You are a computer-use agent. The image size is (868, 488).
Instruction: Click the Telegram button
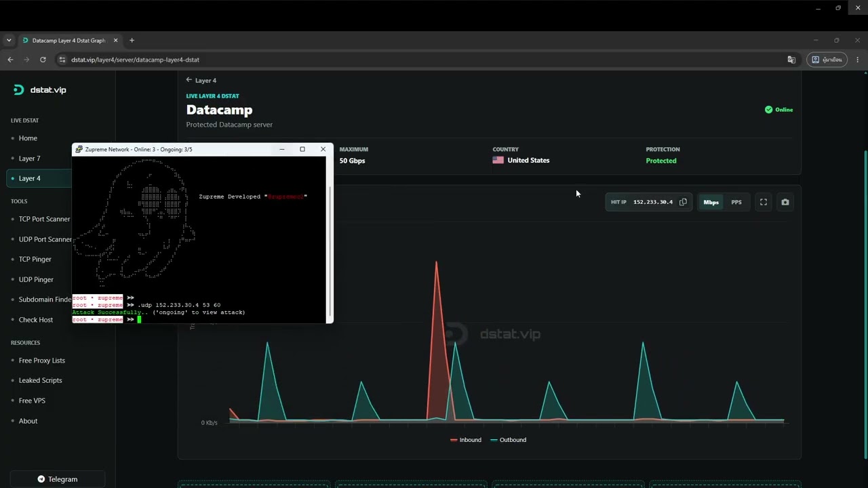coord(58,479)
